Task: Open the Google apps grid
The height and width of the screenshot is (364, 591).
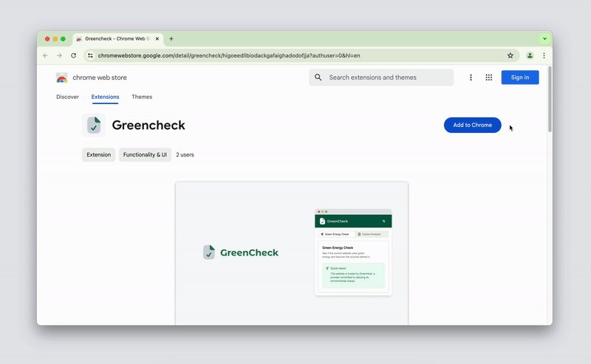Action: click(489, 78)
